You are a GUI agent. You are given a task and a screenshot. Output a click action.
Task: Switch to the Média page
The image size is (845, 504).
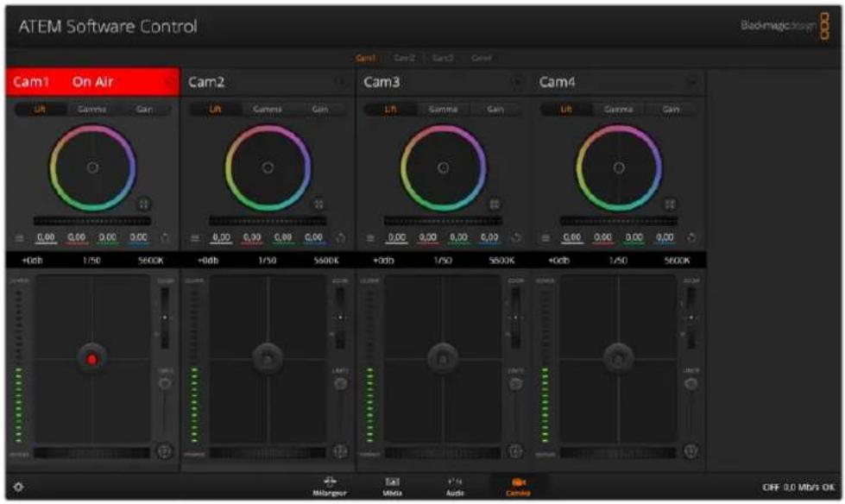393,486
